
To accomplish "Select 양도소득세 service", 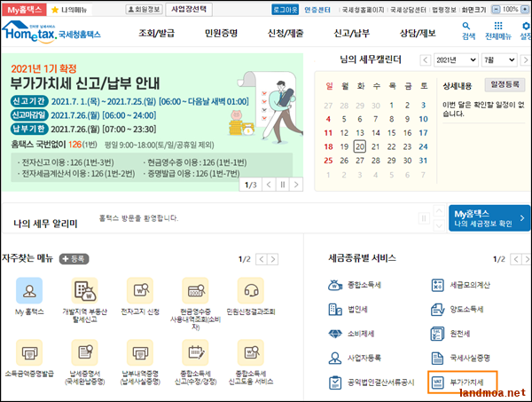I will tap(457, 310).
